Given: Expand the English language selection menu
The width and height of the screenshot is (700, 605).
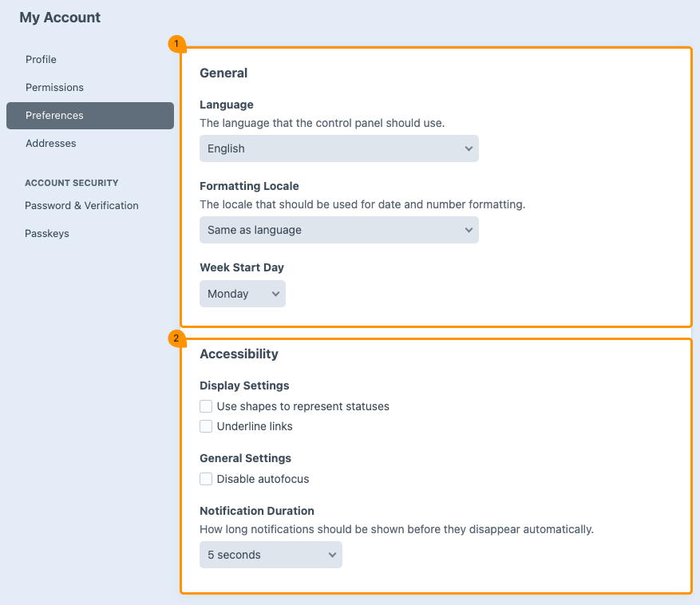Looking at the screenshot, I should [338, 148].
